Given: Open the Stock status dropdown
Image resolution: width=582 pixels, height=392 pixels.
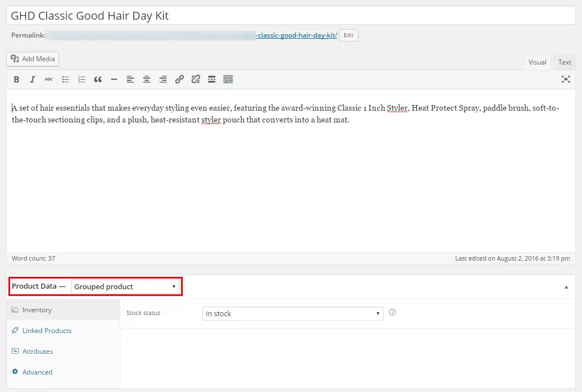Looking at the screenshot, I should (x=292, y=313).
